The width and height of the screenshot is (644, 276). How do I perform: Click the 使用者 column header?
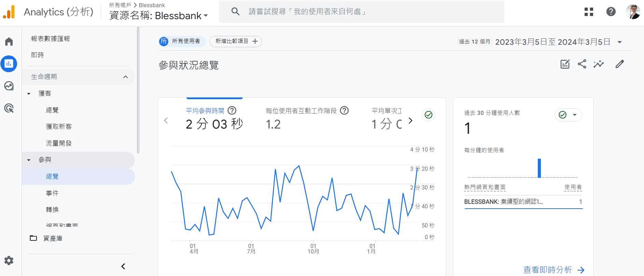coord(573,187)
